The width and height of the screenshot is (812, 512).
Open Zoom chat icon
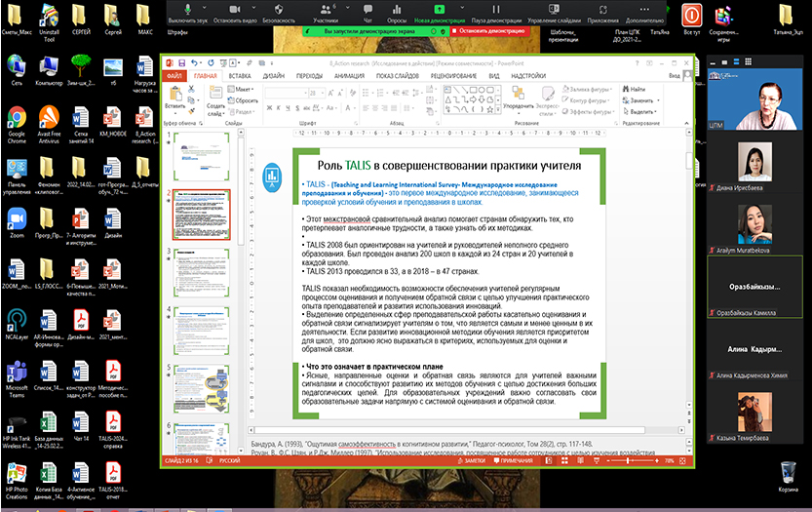point(367,10)
